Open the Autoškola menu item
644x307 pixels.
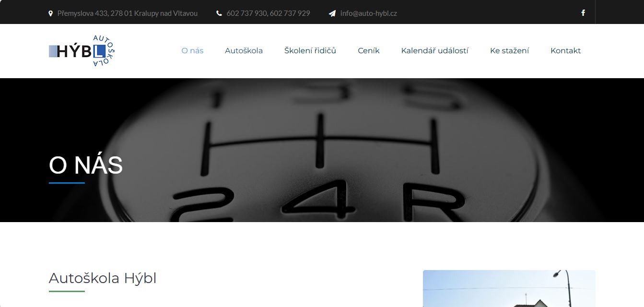pos(244,51)
